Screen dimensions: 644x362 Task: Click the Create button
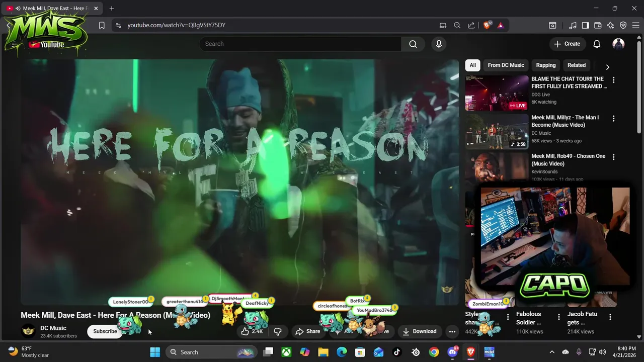click(x=568, y=44)
